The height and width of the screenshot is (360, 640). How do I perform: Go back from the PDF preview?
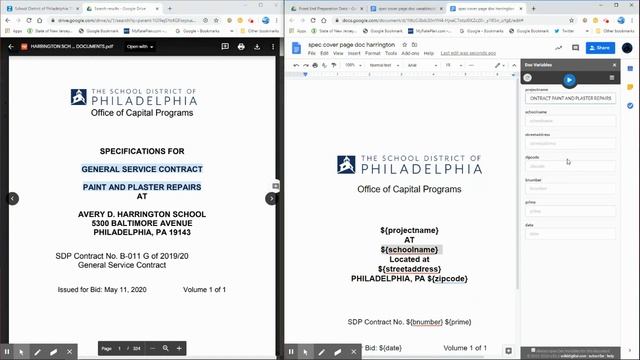tap(11, 47)
